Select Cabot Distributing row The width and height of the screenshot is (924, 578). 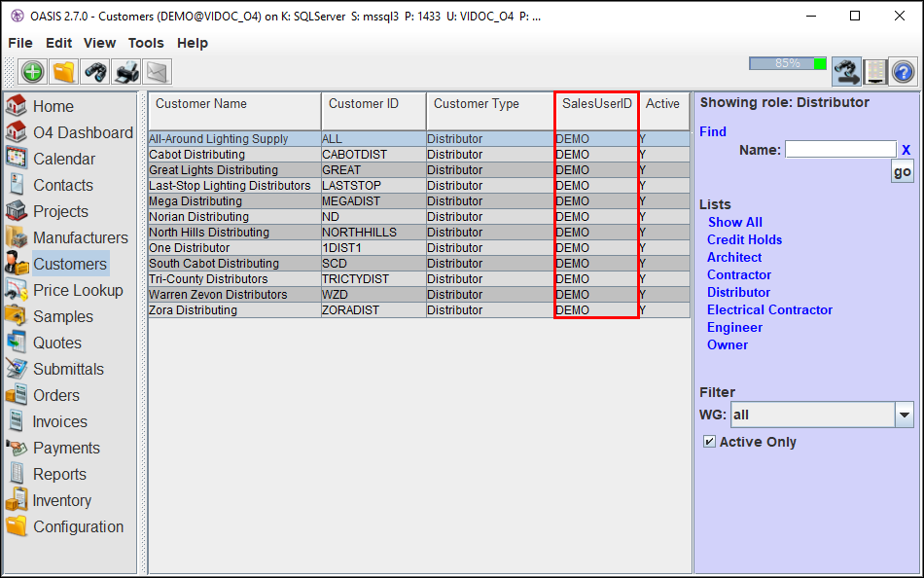pos(419,155)
